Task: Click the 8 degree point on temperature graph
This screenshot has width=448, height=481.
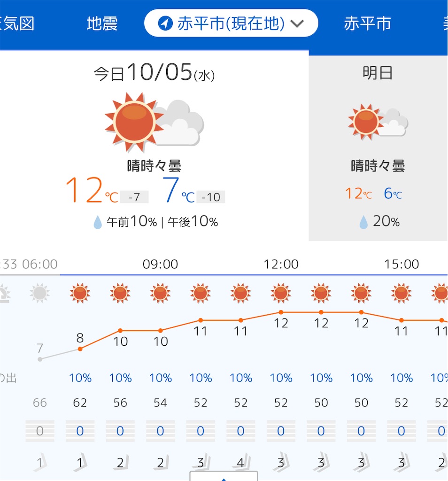Action: [80, 349]
